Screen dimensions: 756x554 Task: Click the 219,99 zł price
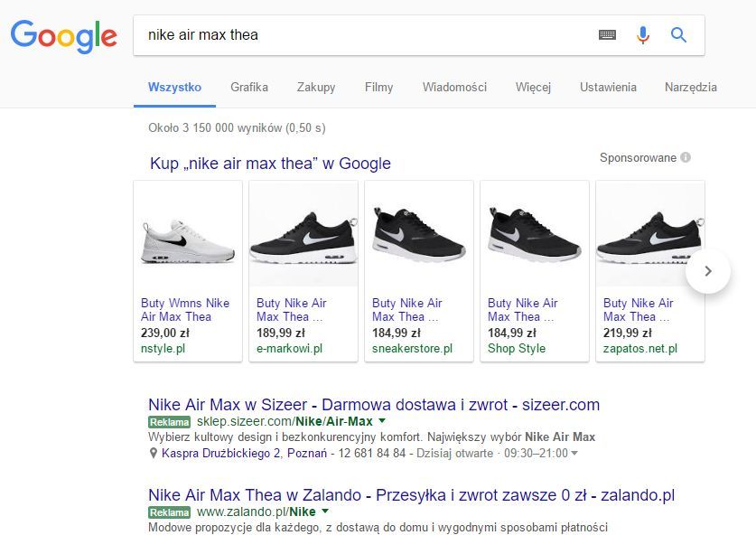(627, 333)
